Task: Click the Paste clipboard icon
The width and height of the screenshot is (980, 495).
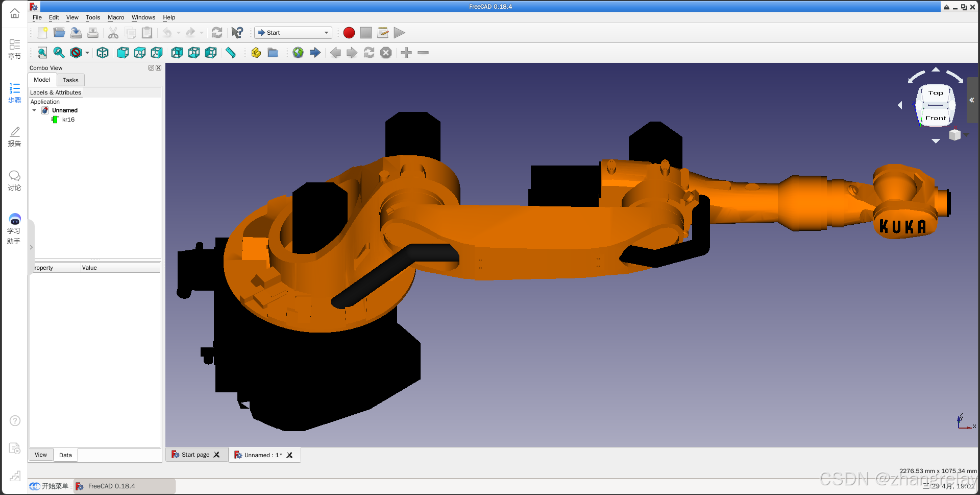Action: [x=147, y=33]
